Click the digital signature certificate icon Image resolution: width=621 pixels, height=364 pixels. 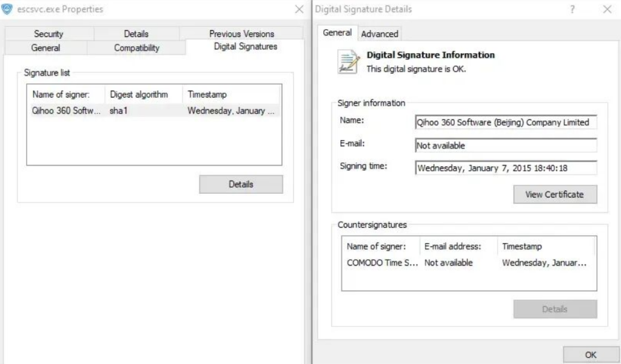point(349,62)
